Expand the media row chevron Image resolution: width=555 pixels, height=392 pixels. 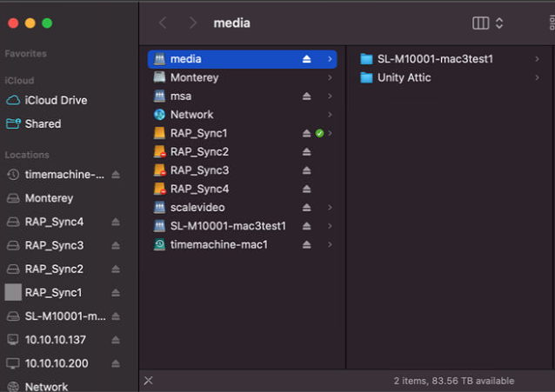click(x=330, y=59)
